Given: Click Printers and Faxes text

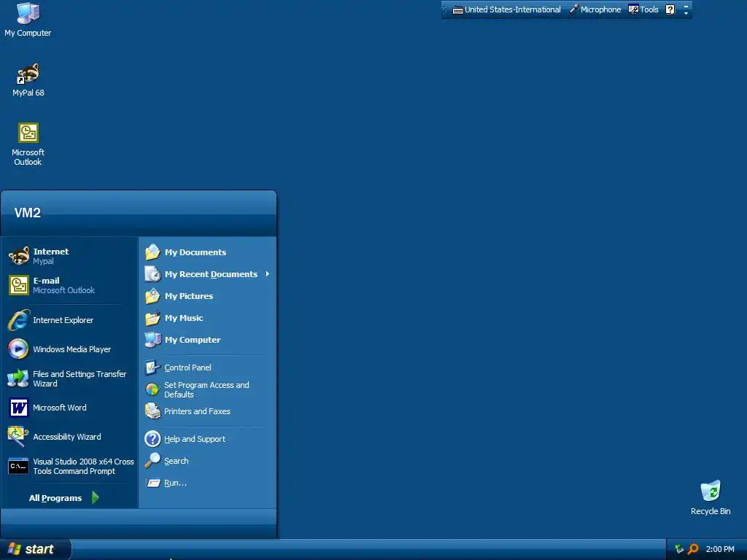Looking at the screenshot, I should point(197,411).
